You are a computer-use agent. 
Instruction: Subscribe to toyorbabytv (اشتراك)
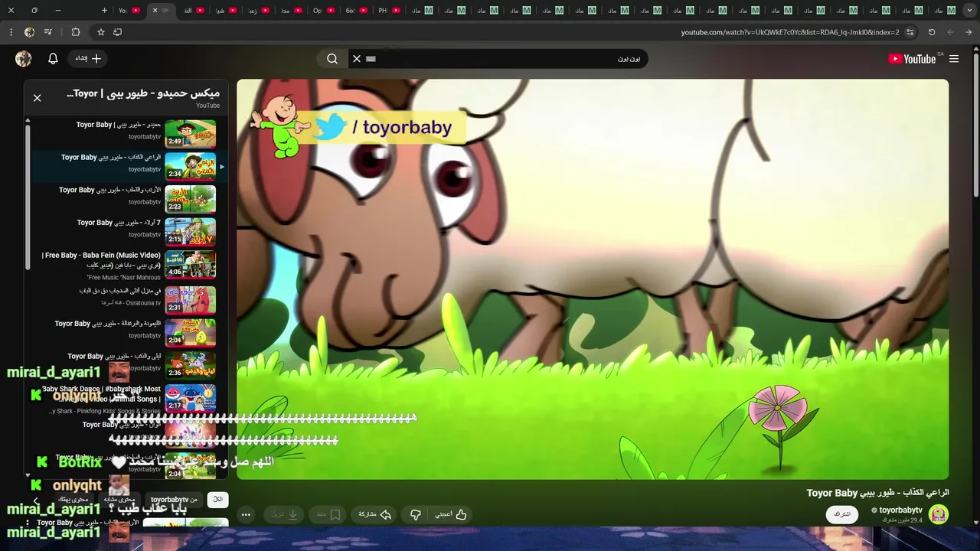pyautogui.click(x=842, y=514)
